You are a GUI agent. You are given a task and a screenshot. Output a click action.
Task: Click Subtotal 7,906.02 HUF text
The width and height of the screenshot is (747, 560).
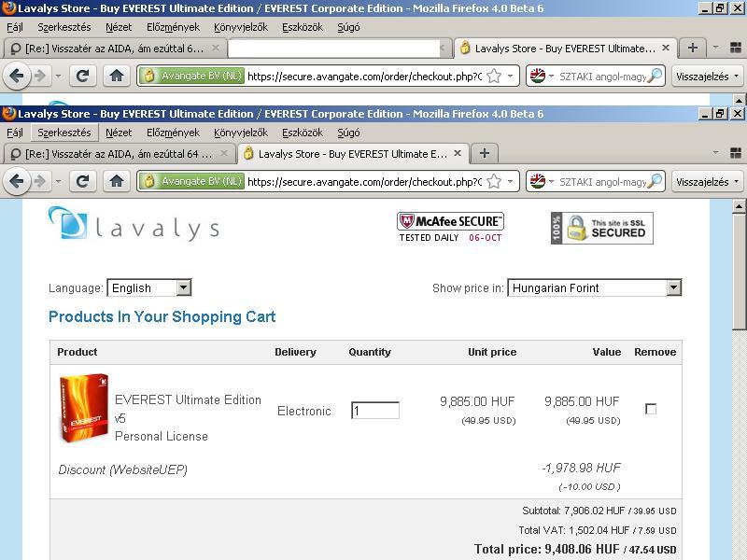599,511
